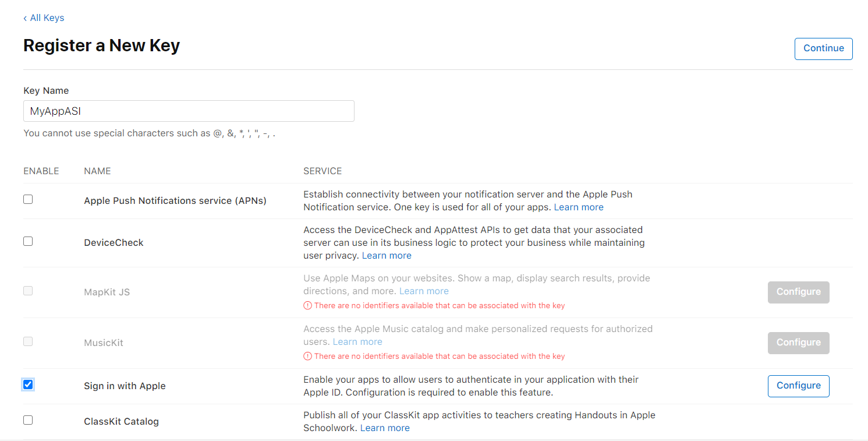Screen dimensions: 868x441
Task: Click the special characters hint text
Action: pos(150,133)
